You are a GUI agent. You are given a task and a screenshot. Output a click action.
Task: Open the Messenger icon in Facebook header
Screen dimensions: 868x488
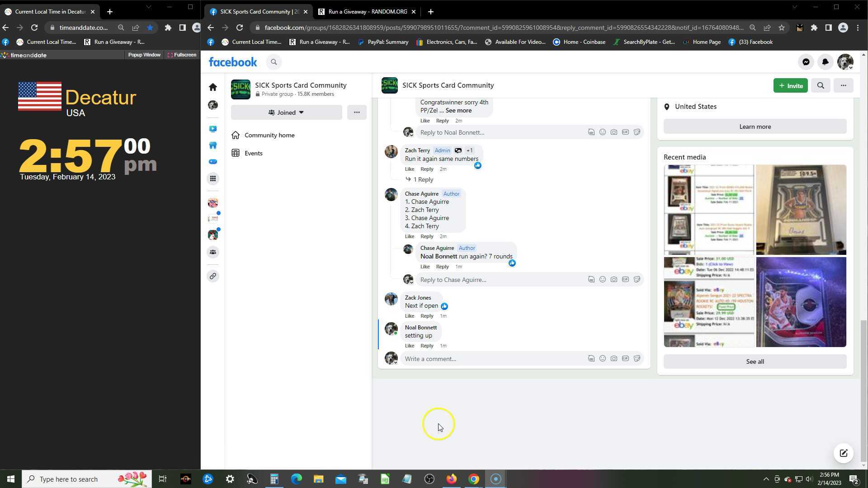click(806, 62)
